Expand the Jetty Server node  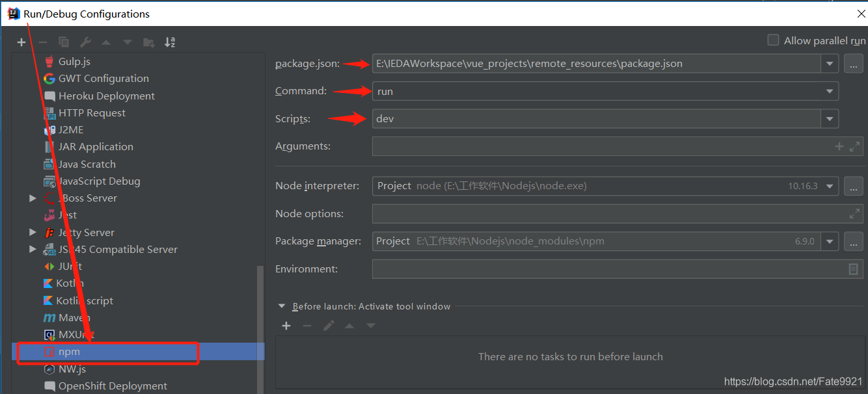pos(33,232)
